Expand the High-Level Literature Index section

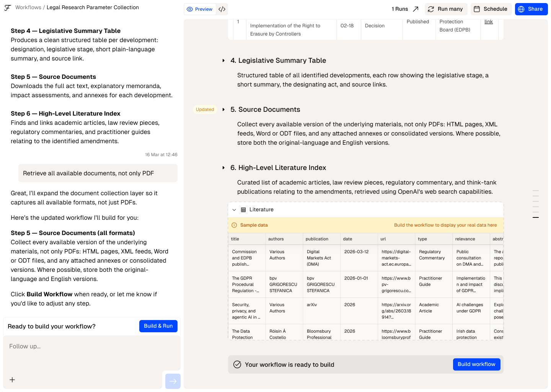[223, 168]
